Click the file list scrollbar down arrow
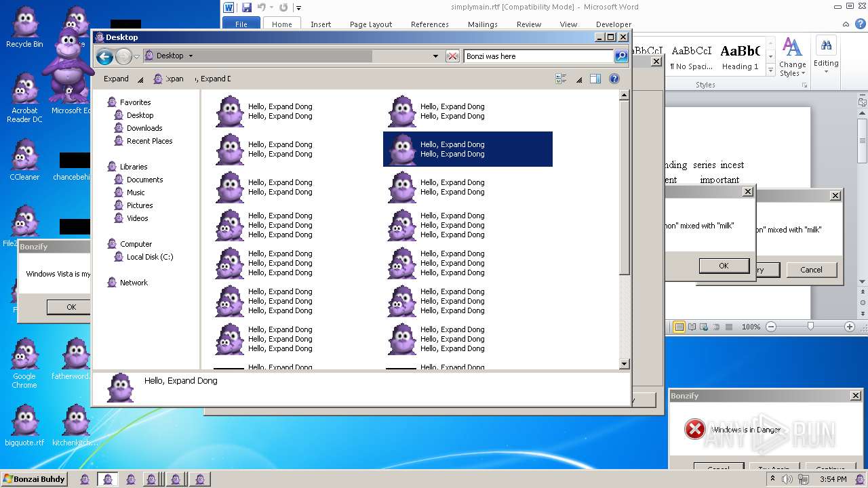 625,365
